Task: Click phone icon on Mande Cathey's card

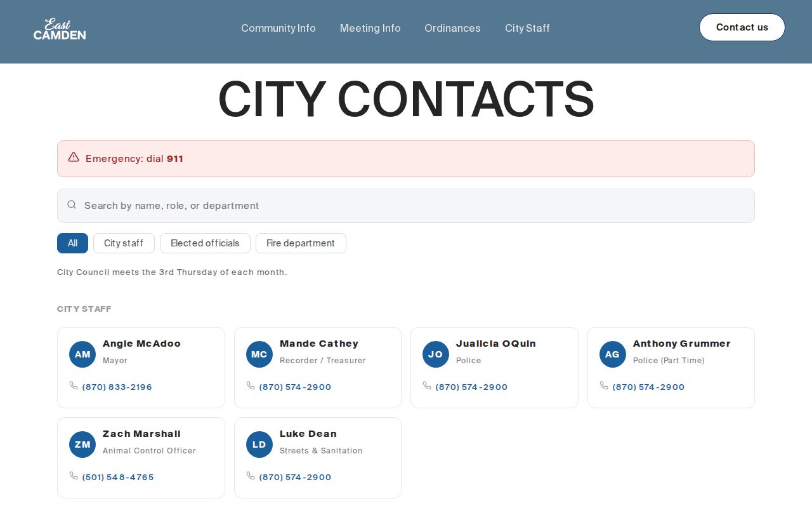Action: coord(251,385)
